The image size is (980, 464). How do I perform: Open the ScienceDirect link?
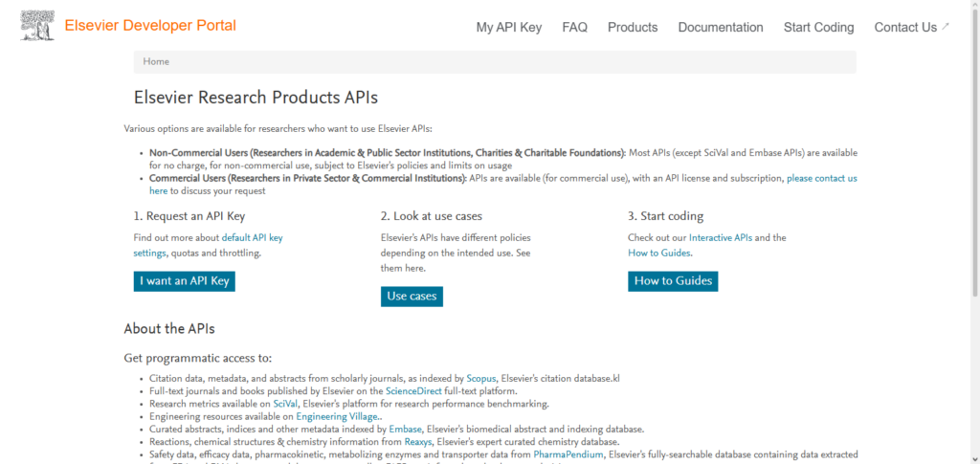point(413,391)
